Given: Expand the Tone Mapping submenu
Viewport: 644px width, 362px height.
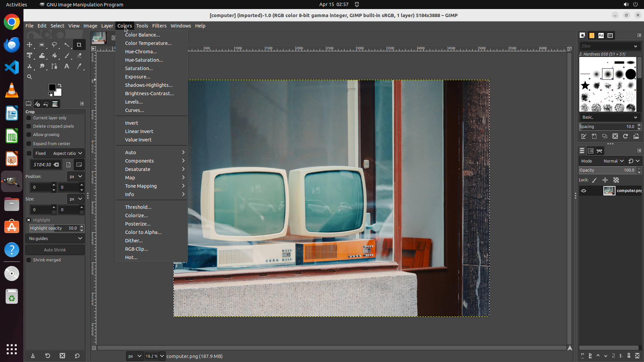Looking at the screenshot, I should [141, 186].
